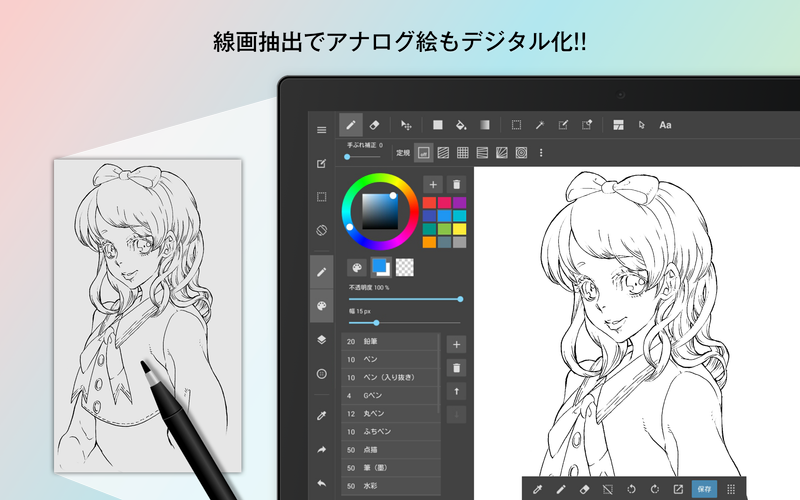Select the 水彩 brush

(390, 486)
